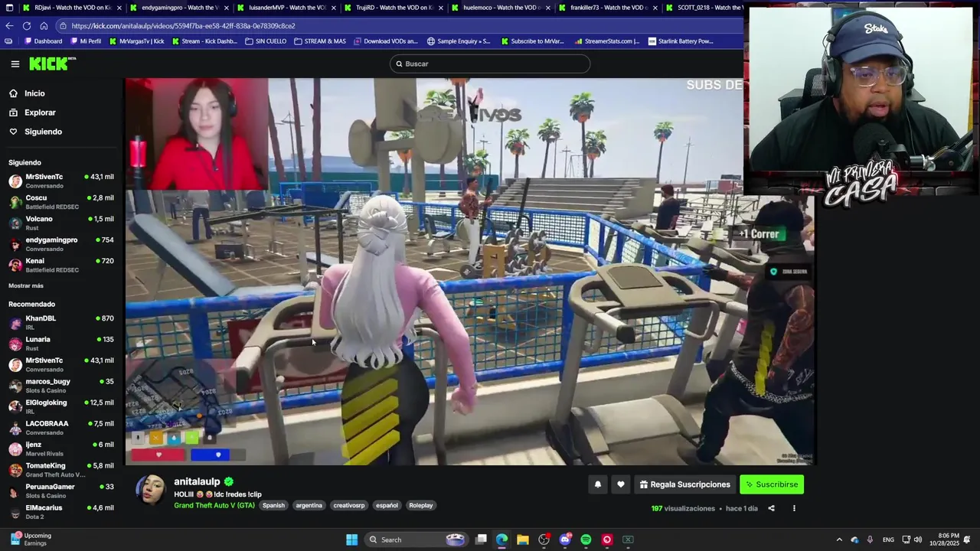Screen dimensions: 980x551
Task: Go back in the browser
Action: pyautogui.click(x=9, y=25)
